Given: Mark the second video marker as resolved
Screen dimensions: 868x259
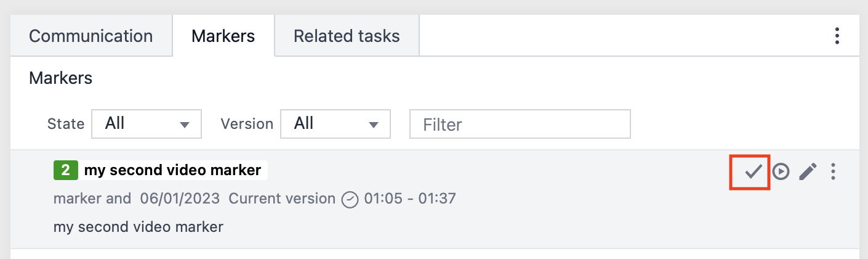Looking at the screenshot, I should 753,171.
